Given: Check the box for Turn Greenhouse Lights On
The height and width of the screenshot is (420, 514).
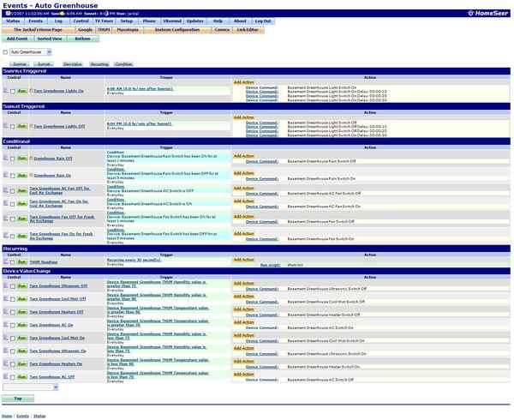Looking at the screenshot, I should 13,92.
